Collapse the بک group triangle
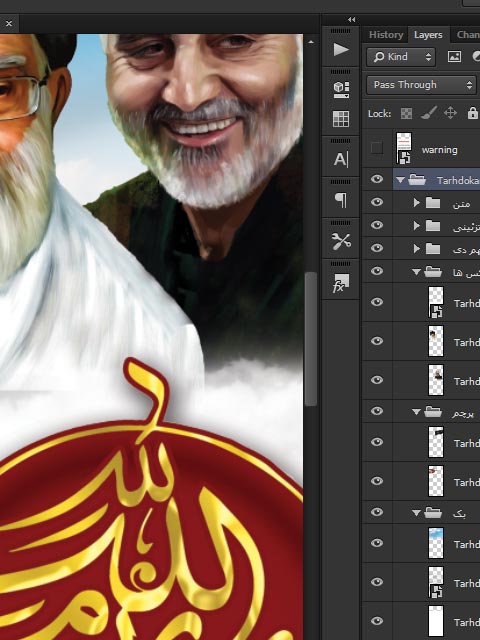The width and height of the screenshot is (480, 640). pyautogui.click(x=416, y=513)
